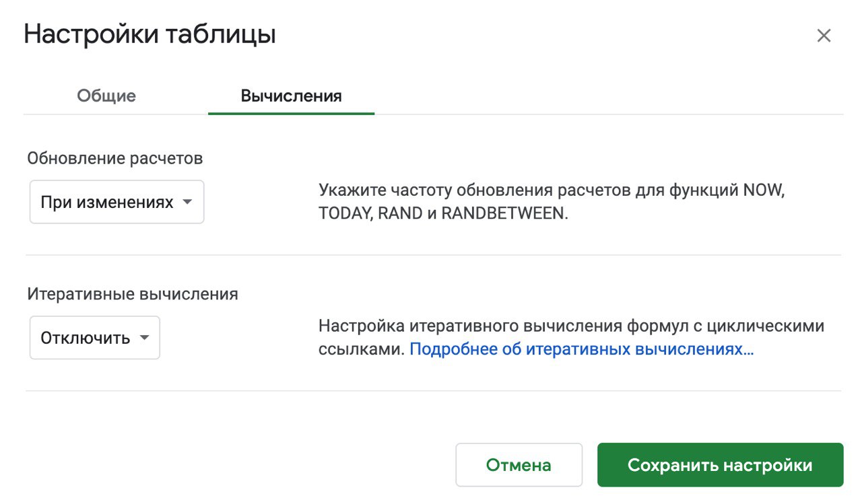Open the При изменениях dropdown
862x504 pixels.
(117, 202)
